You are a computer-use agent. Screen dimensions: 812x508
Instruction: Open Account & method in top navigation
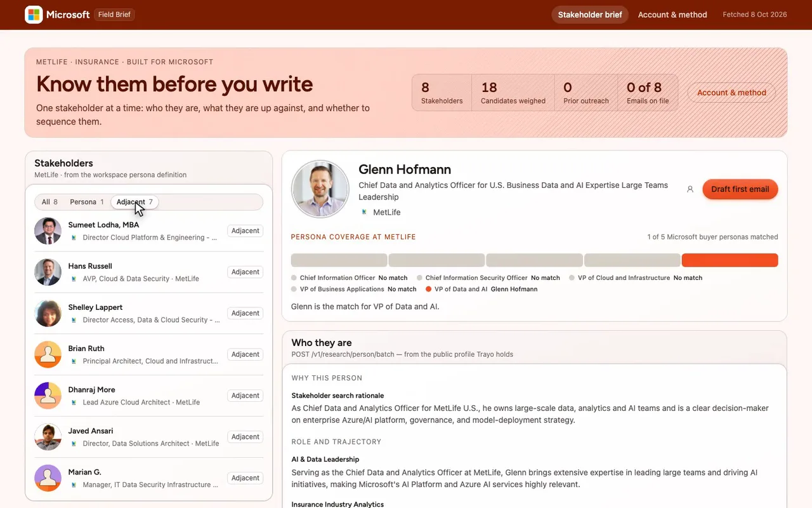click(672, 15)
